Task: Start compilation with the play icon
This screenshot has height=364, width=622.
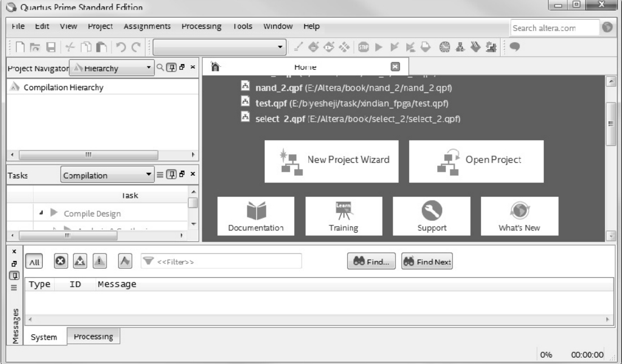Action: [379, 47]
